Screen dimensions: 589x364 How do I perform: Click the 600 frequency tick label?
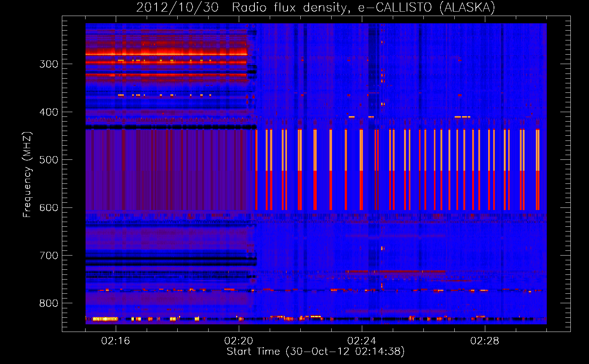click(49, 207)
